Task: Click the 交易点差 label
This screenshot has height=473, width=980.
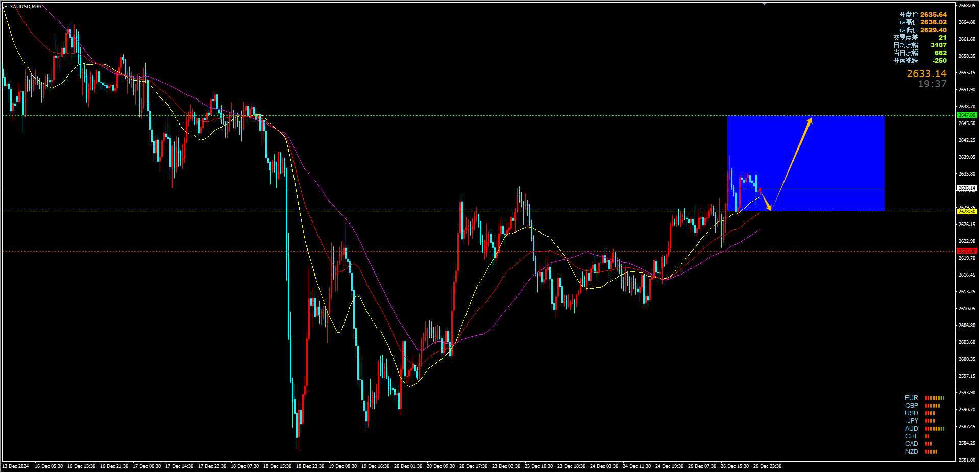Action: coord(905,38)
